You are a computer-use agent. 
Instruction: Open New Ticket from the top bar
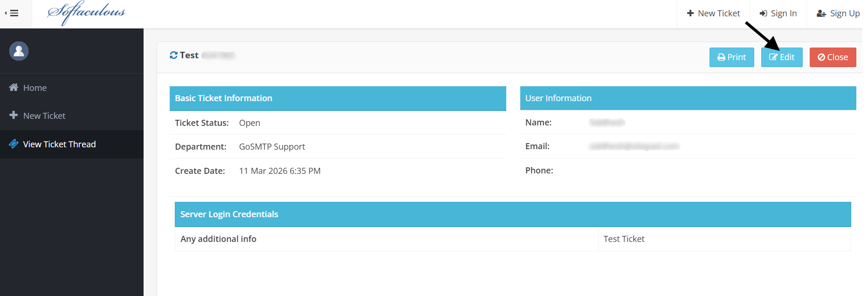point(714,13)
